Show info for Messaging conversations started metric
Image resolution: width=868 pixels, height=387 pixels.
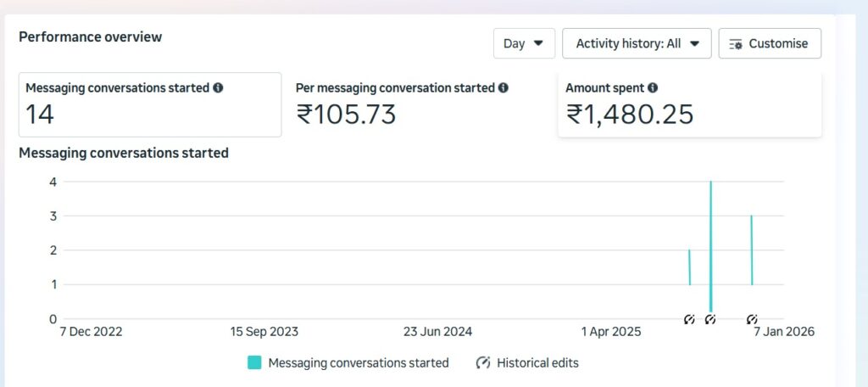(218, 87)
